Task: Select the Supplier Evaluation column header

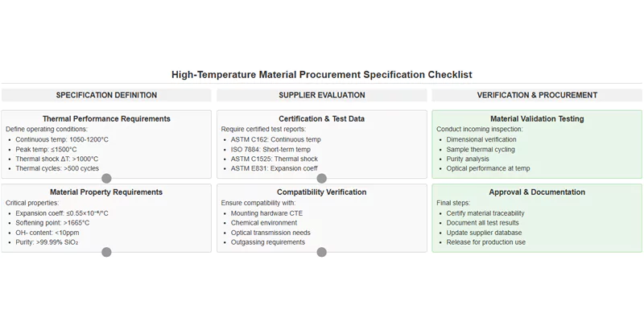Action: point(322,95)
